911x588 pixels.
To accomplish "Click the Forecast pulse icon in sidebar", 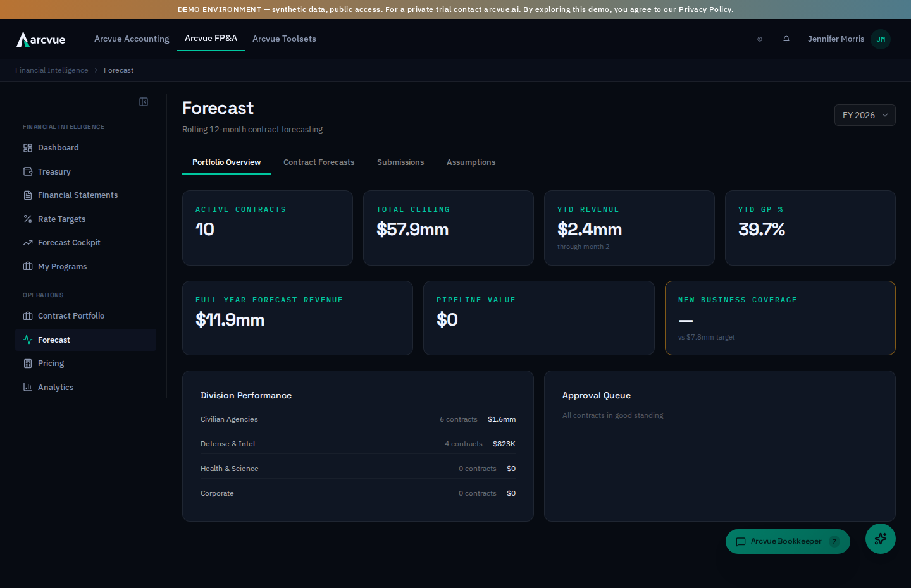I will (28, 340).
